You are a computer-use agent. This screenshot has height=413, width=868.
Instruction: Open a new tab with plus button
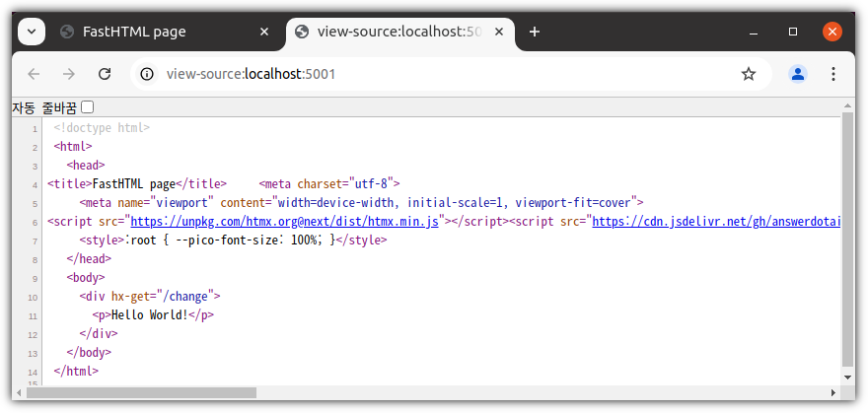click(x=535, y=33)
